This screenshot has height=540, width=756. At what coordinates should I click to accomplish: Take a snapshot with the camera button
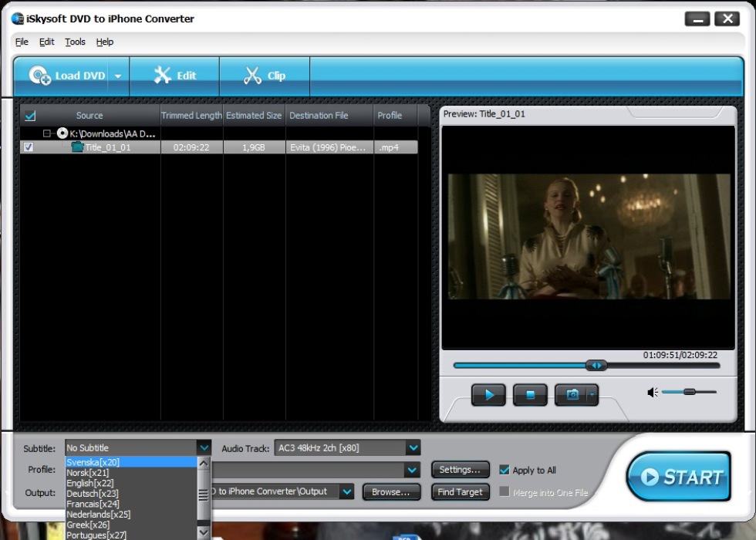click(571, 395)
